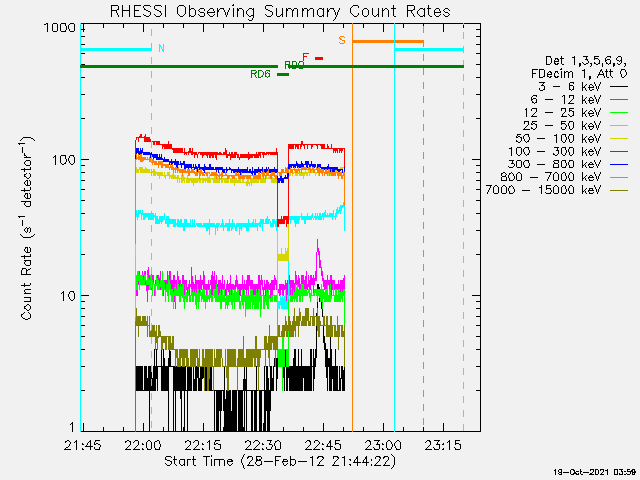Click the short green bar beside 'RD6'

coord(283,74)
